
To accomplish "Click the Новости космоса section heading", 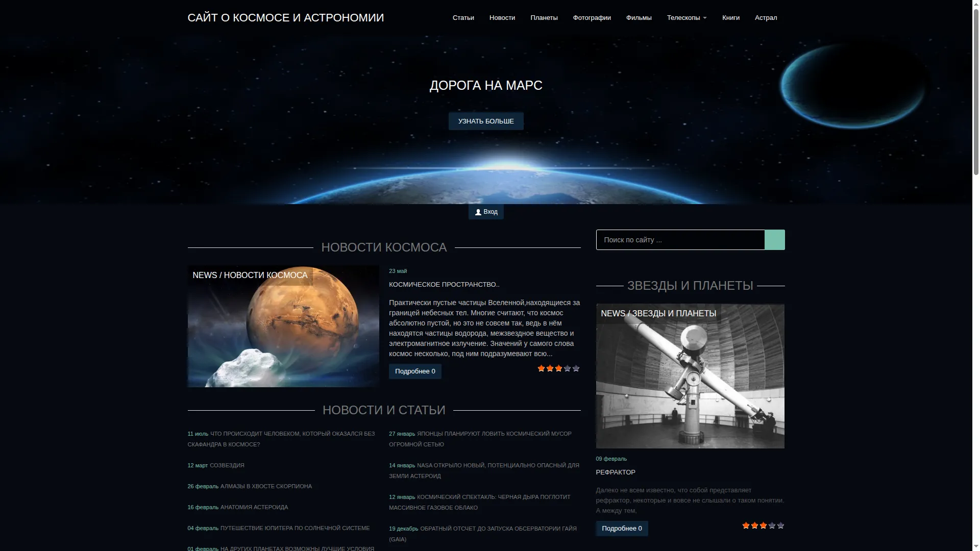I will coord(384,247).
